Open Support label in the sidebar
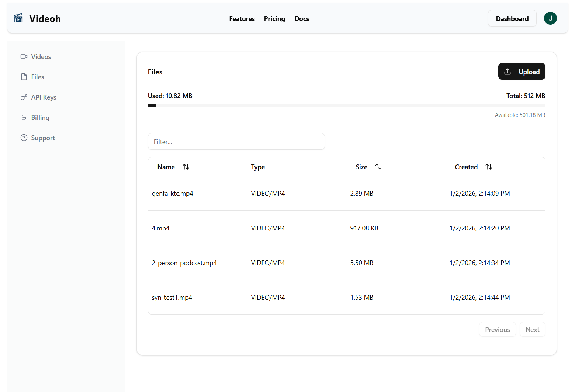This screenshot has width=582, height=392. click(43, 138)
